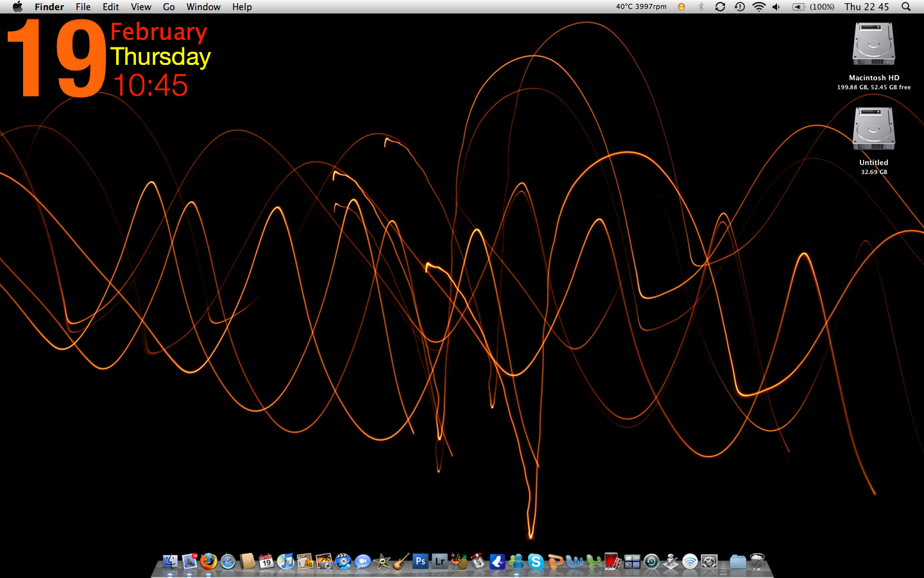924x578 pixels.
Task: Open the Time Machine menu bar icon
Action: point(739,6)
